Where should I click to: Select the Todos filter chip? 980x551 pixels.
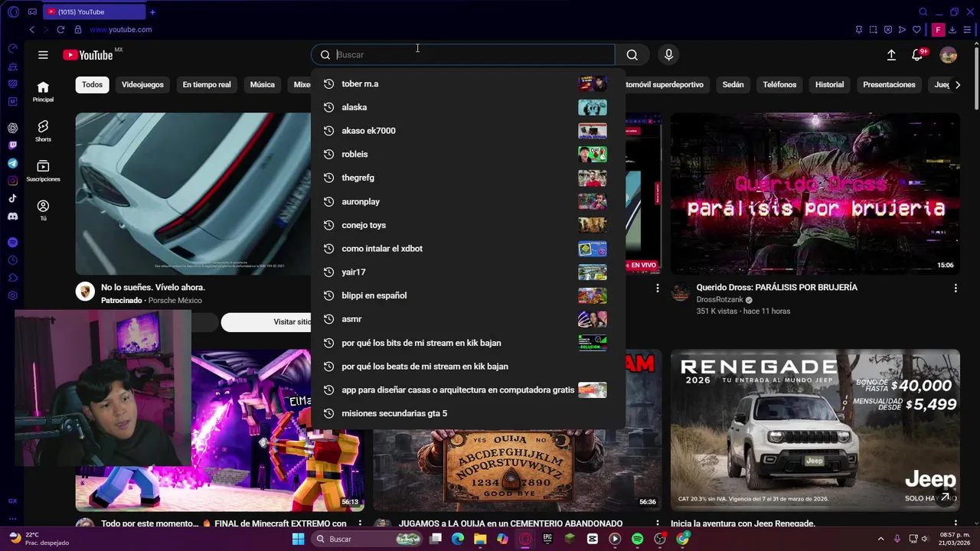(92, 85)
